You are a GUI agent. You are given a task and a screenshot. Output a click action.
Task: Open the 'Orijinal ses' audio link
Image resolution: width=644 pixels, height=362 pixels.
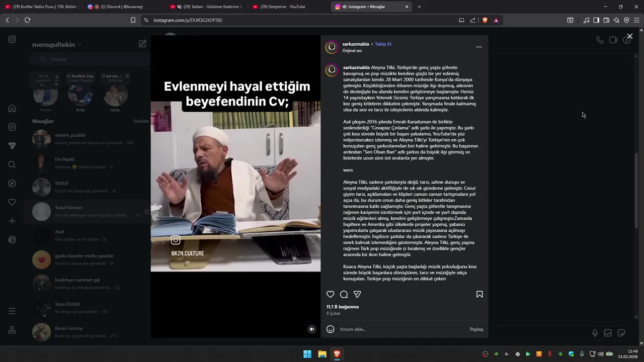(x=352, y=51)
